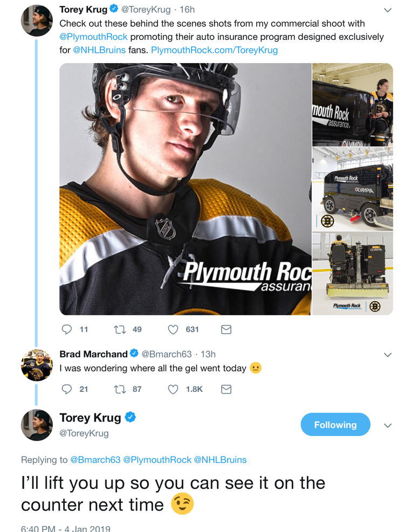The image size is (418, 532).
Task: Send Brad Marchand's tweet via envelope icon
Action: click(x=226, y=389)
